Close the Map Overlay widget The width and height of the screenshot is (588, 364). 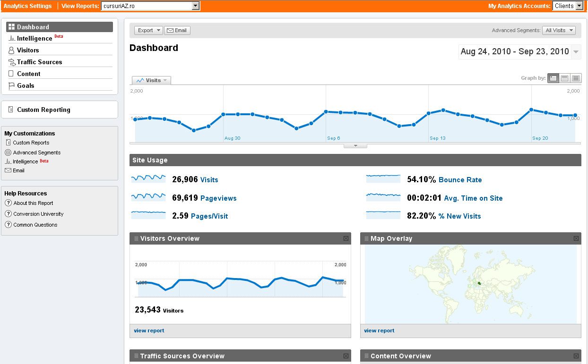576,238
